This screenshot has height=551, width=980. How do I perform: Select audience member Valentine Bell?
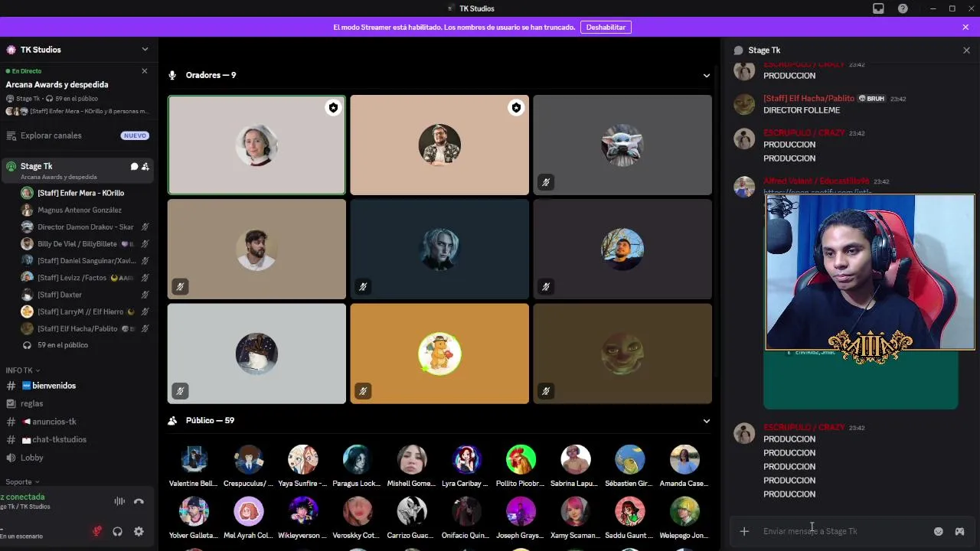click(194, 466)
